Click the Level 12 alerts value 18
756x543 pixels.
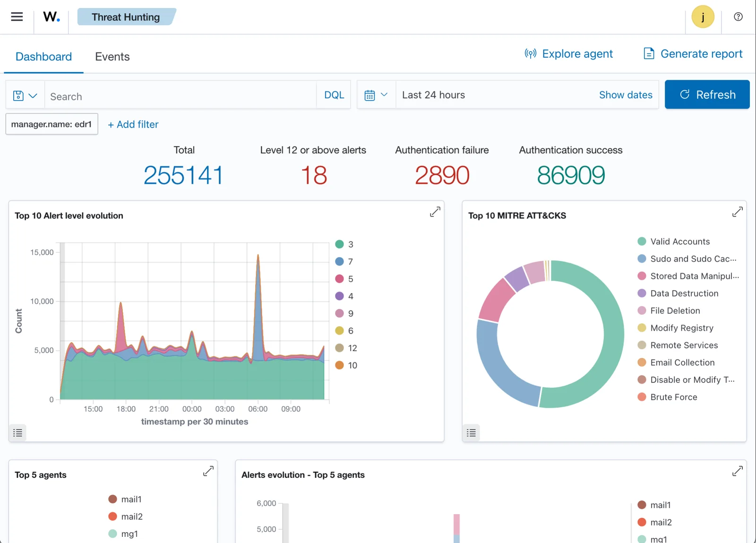(x=314, y=175)
